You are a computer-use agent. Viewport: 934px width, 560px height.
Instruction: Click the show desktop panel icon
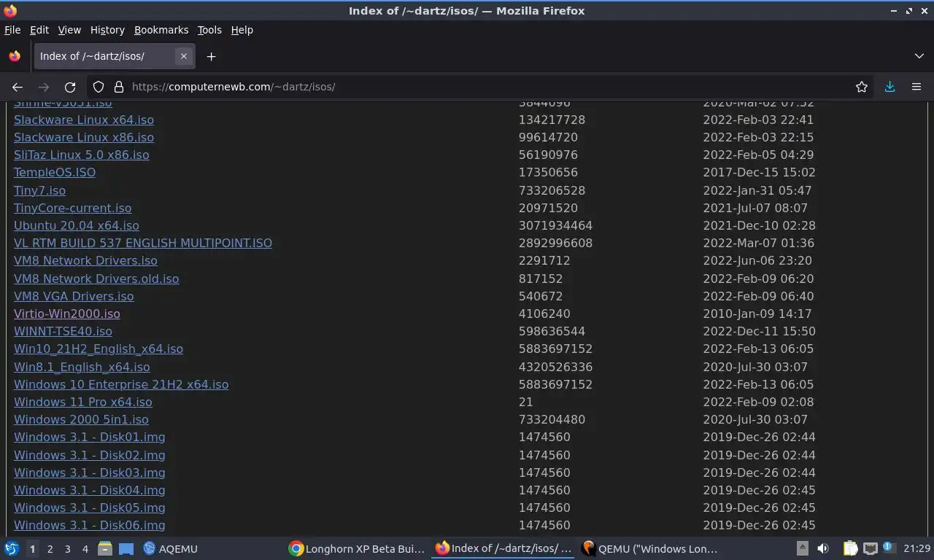(126, 548)
